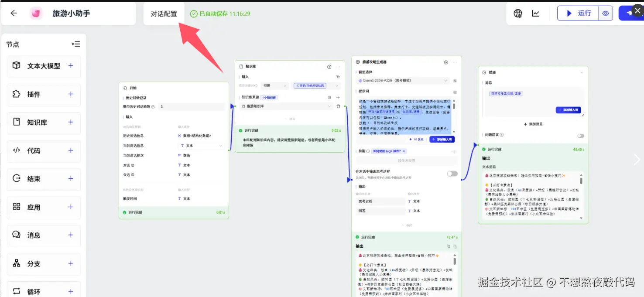Click scrollbar of 结束 node 文本消息 output
The width and height of the screenshot is (644, 297).
(x=581, y=181)
